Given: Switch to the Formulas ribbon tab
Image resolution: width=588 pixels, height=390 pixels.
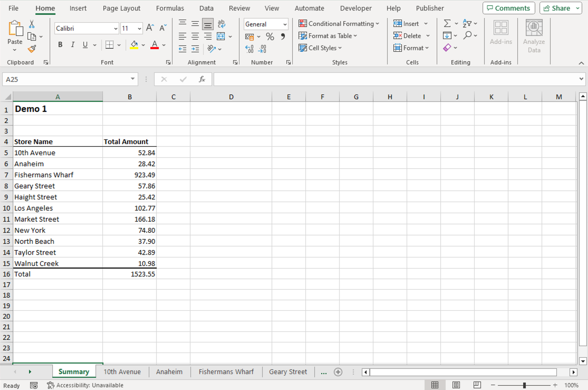Looking at the screenshot, I should click(x=170, y=8).
